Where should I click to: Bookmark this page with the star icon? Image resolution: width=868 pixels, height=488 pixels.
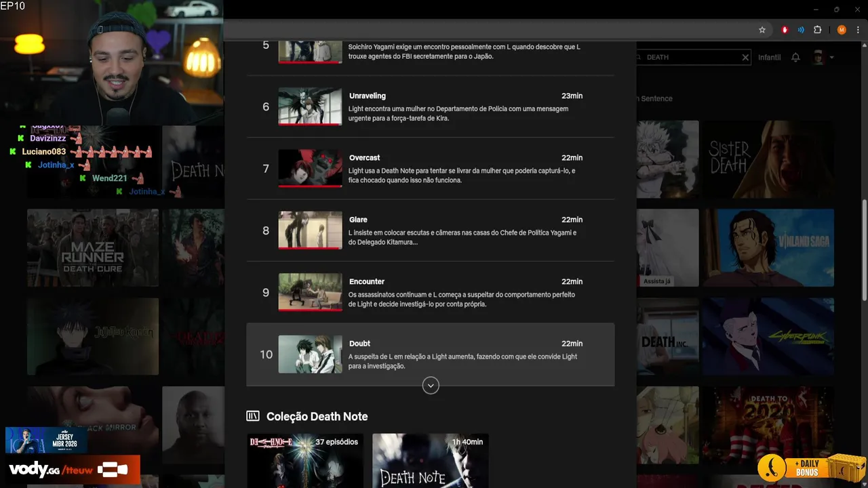[762, 30]
